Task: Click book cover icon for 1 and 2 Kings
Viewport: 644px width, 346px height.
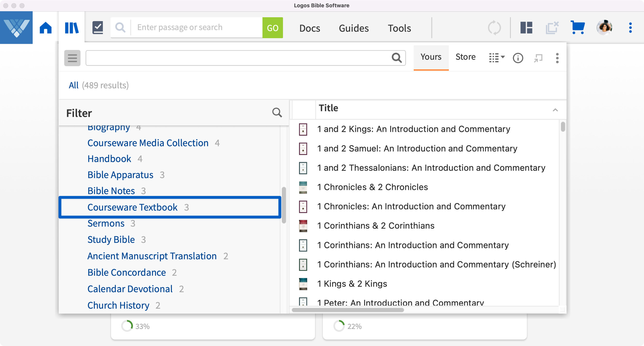Action: coord(303,129)
